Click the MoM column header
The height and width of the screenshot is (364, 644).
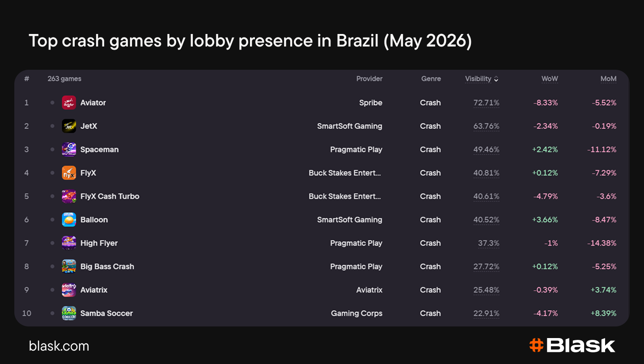[x=608, y=79]
